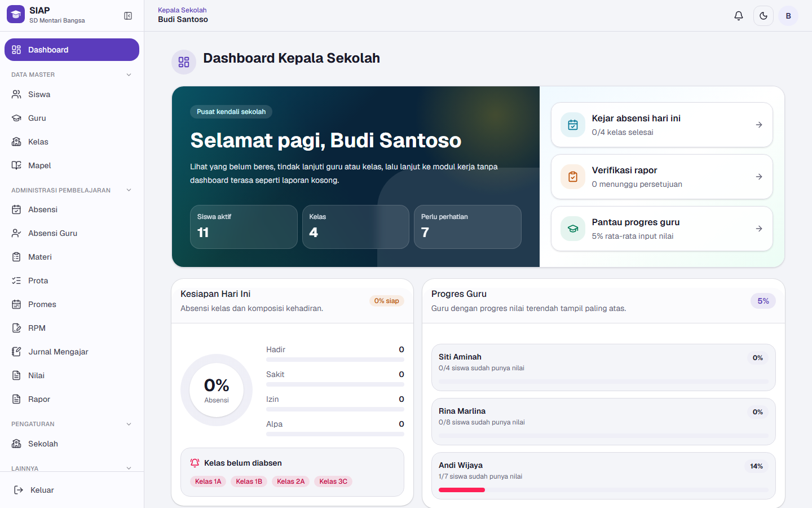This screenshot has width=812, height=508.
Task: Click the Kelas building icon
Action: coord(16,142)
